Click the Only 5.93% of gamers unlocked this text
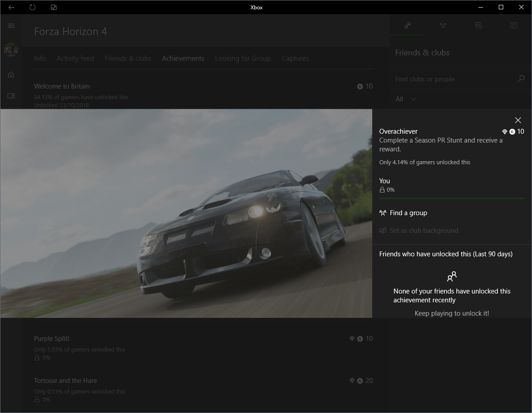 80,349
